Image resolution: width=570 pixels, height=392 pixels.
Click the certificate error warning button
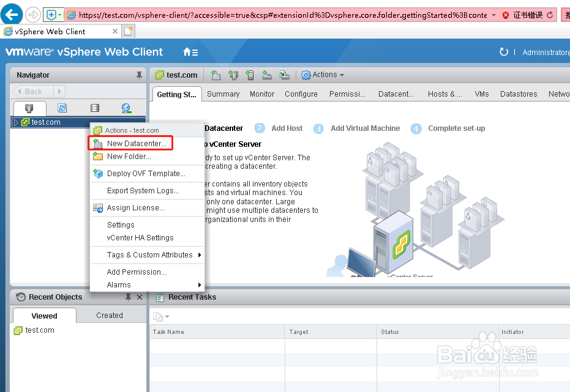click(522, 15)
